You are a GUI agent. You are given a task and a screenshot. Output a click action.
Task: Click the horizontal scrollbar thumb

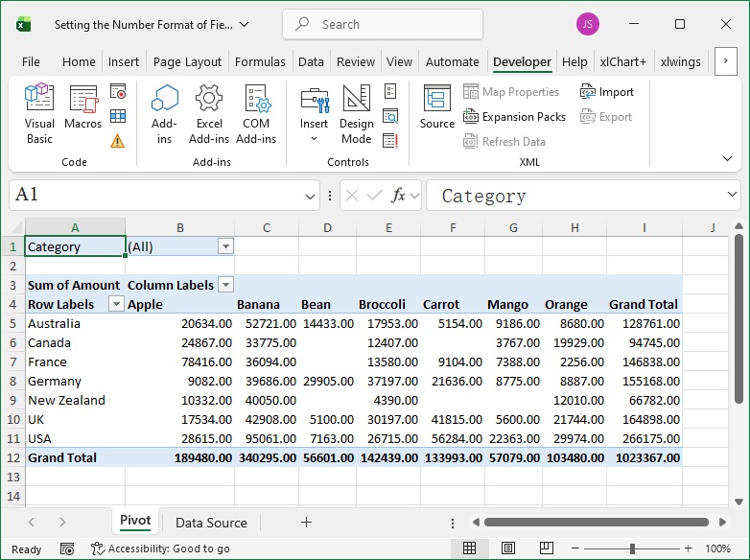[x=596, y=523]
